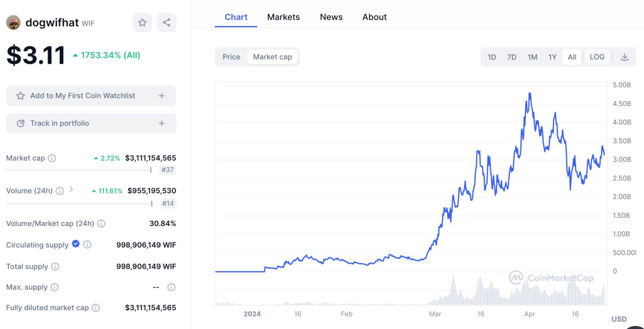The height and width of the screenshot is (329, 644).
Task: Click the $955,195,530 volume value
Action: tap(152, 190)
